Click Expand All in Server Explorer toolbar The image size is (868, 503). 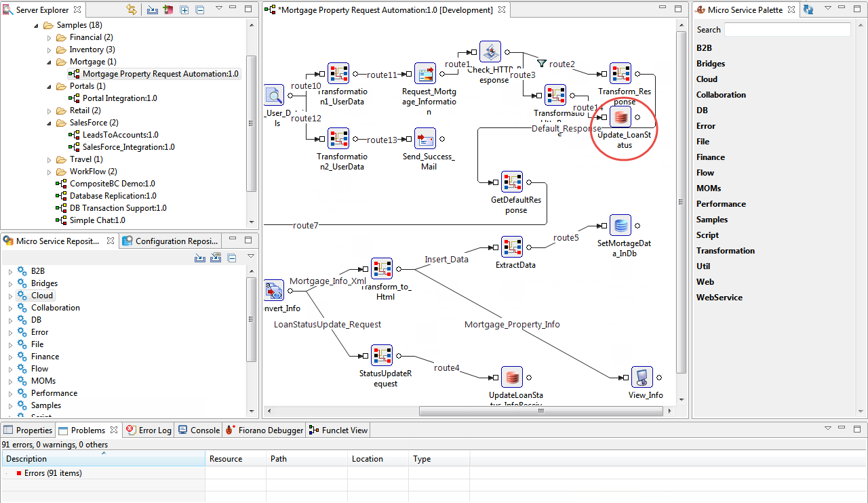[x=184, y=10]
